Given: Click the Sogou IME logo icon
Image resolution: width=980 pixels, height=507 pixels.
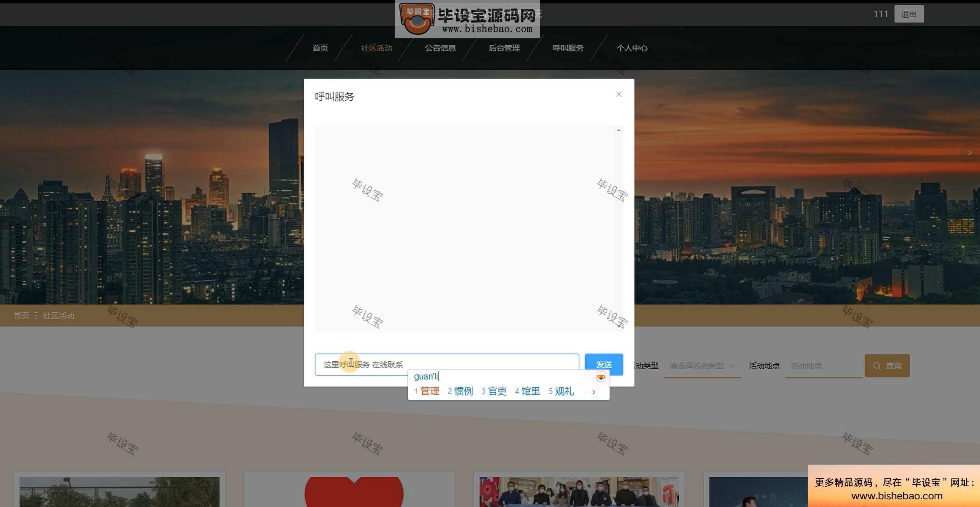Looking at the screenshot, I should click(601, 377).
